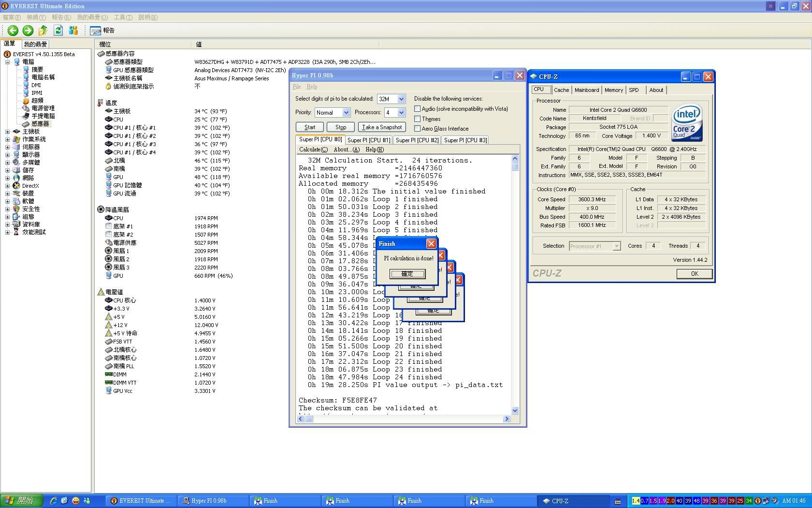Viewport: 812px width, 508px height.
Task: Expand the 作業系統 operating system tree node
Action: click(7, 139)
